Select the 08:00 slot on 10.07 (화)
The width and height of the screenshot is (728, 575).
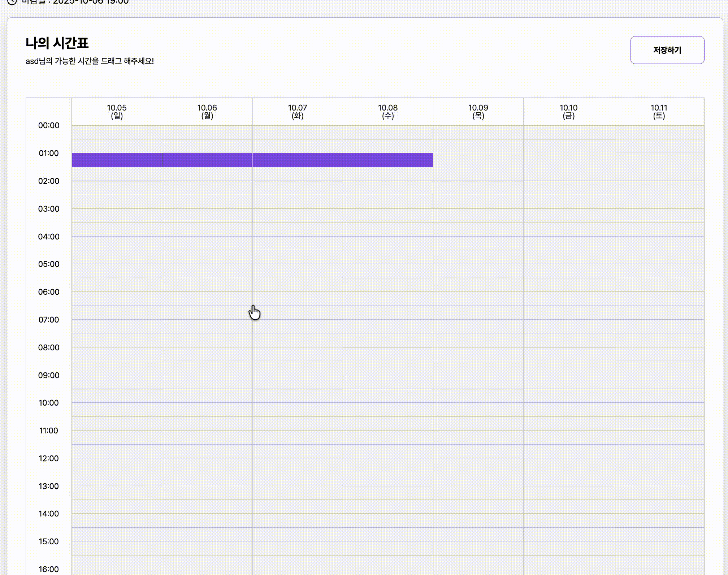coord(298,354)
